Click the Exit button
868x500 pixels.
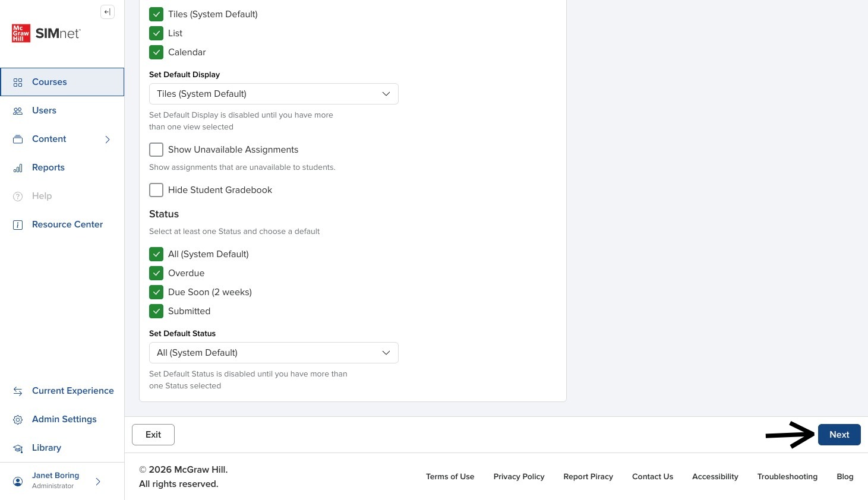point(153,435)
